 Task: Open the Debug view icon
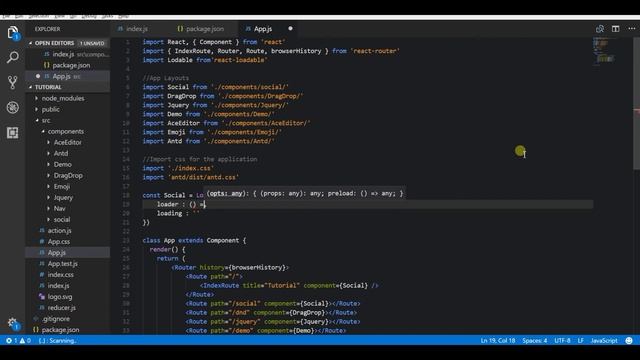point(13,107)
